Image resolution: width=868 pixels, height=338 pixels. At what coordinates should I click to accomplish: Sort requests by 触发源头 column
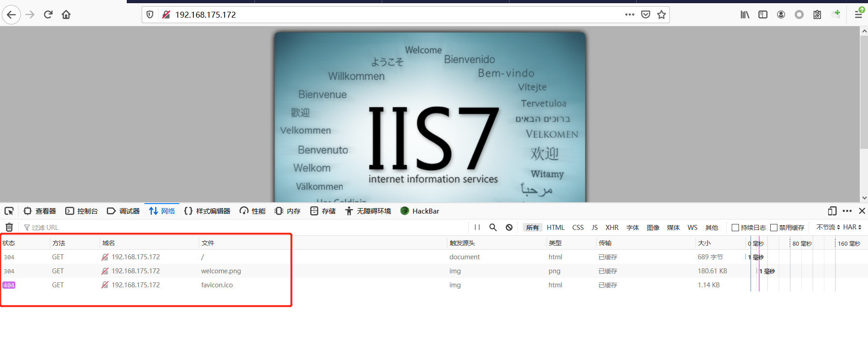click(x=497, y=243)
